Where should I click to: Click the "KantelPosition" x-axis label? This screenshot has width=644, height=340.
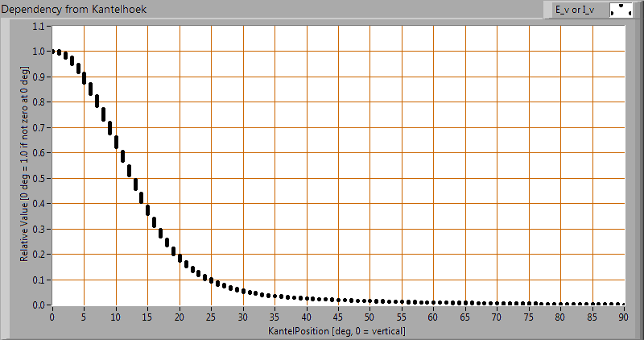tap(337, 331)
